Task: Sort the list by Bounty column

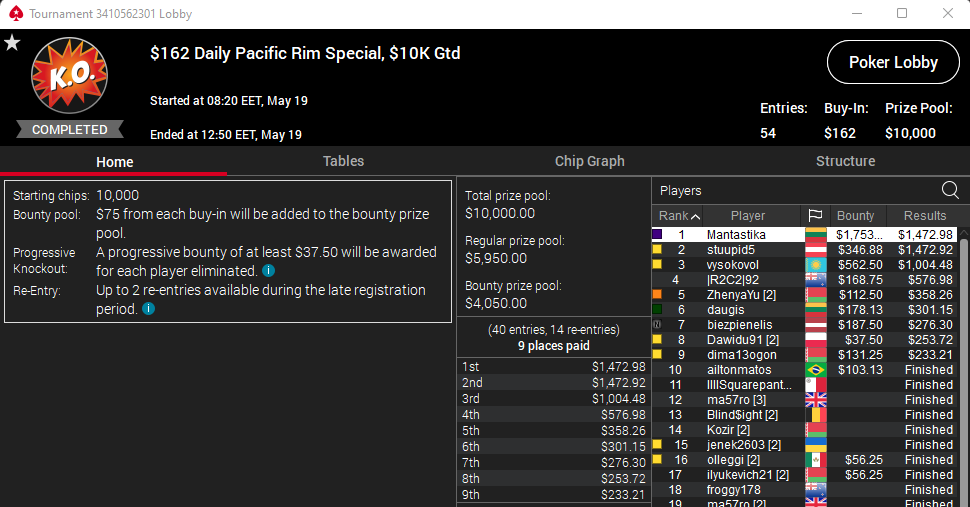Action: point(855,215)
